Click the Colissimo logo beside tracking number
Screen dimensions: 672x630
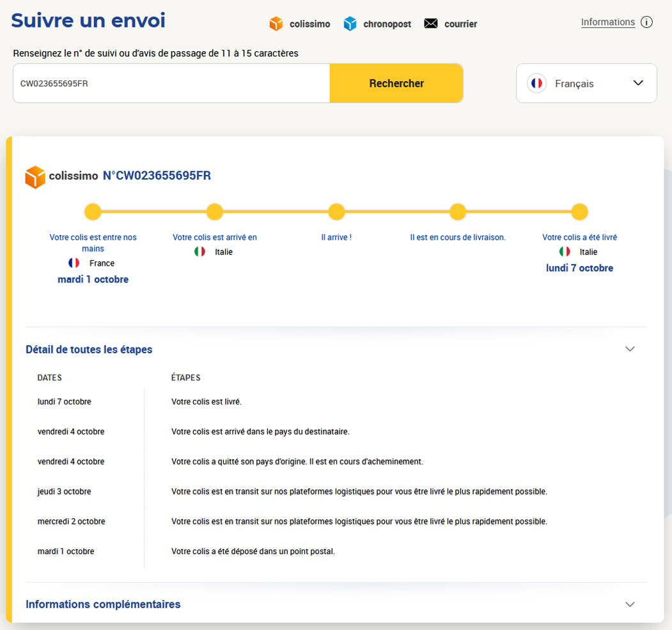[35, 176]
